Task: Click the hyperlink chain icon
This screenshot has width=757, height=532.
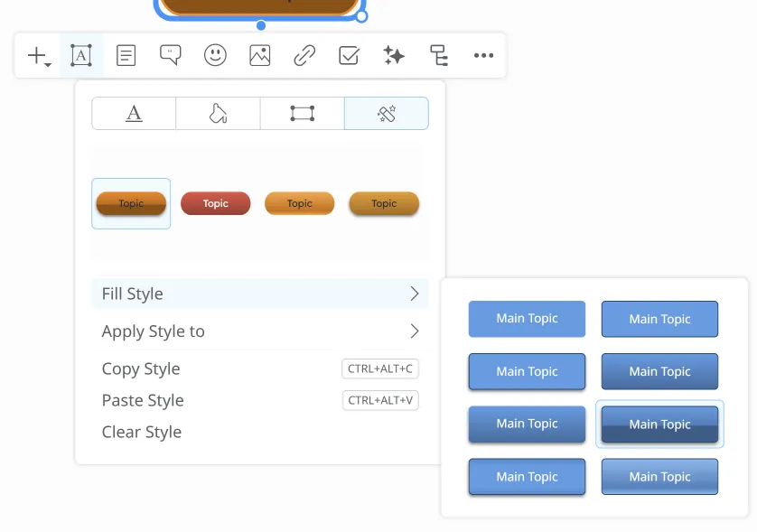Action: click(x=304, y=56)
